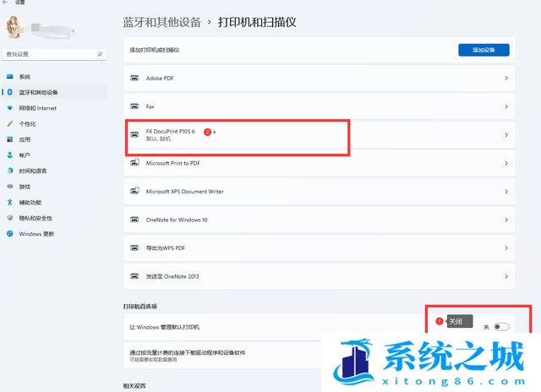This screenshot has height=392, width=541.
Task: Click the Fax printer icon
Action: (134, 106)
